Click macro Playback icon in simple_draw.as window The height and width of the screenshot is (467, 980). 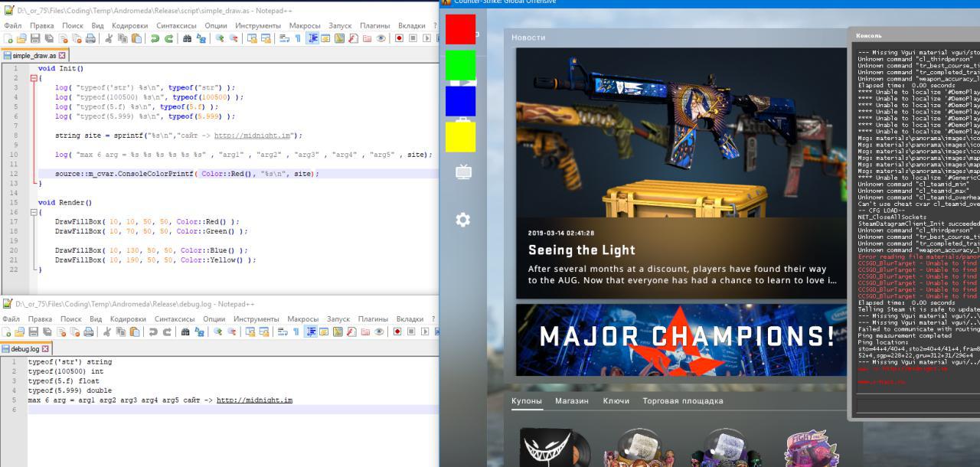coord(426,38)
